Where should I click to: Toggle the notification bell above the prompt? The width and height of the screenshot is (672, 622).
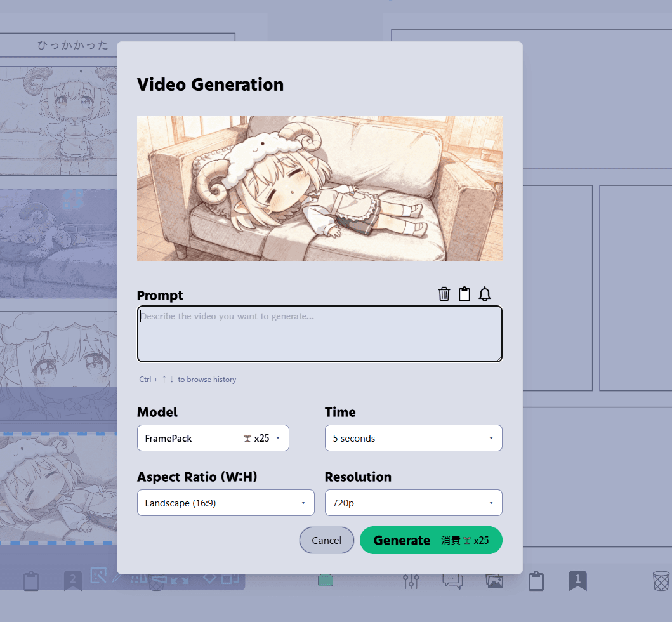coord(485,294)
